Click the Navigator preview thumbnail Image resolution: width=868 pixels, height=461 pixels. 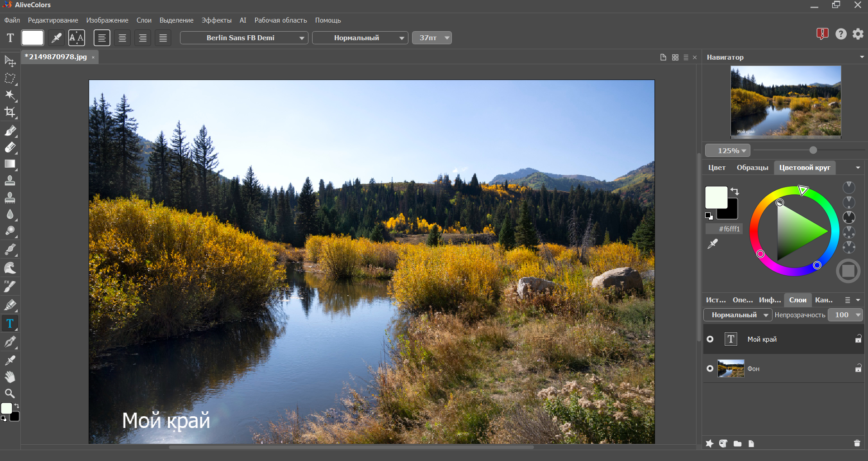[786, 101]
